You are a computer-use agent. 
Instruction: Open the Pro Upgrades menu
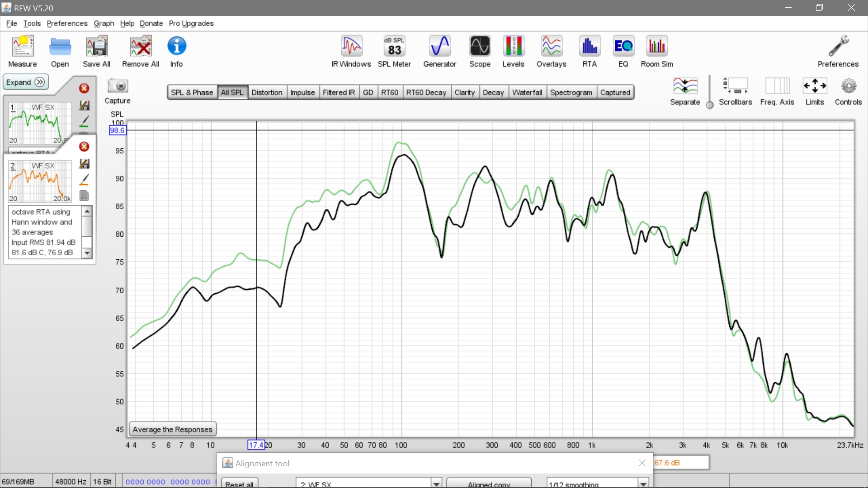coord(191,23)
